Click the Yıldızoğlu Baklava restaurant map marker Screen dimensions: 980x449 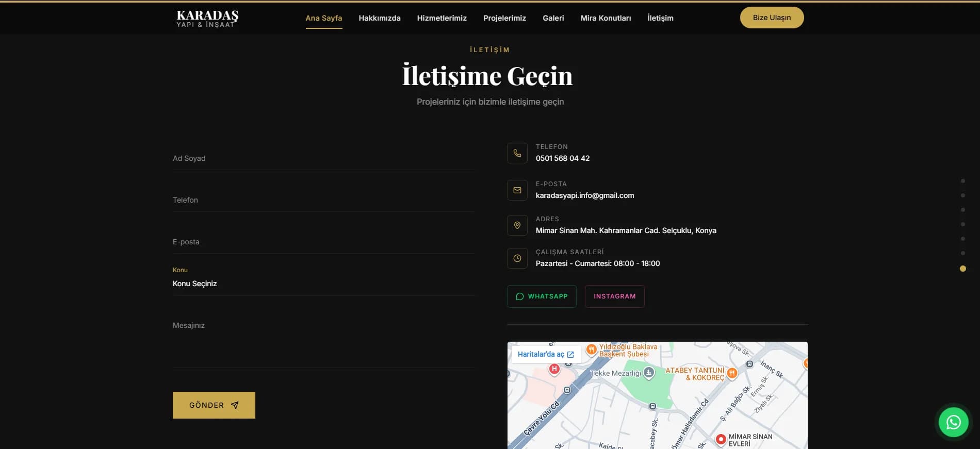592,350
